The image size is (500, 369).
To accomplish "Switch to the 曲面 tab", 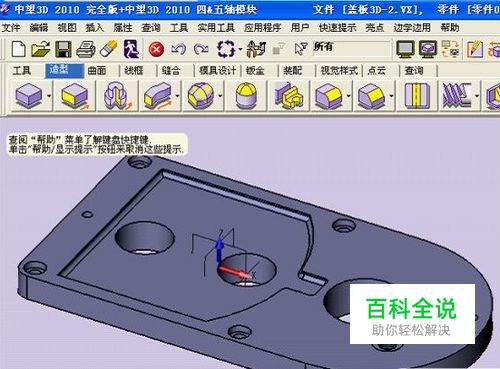I will click(97, 70).
